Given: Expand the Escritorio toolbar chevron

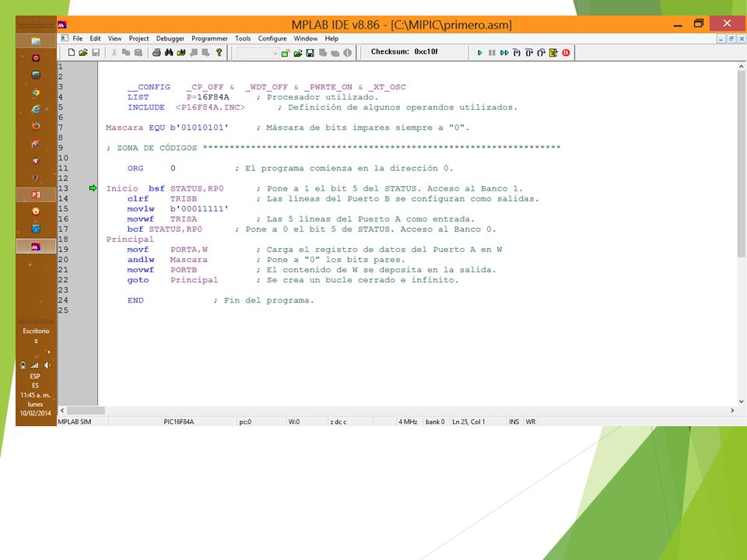Looking at the screenshot, I should click(36, 341).
